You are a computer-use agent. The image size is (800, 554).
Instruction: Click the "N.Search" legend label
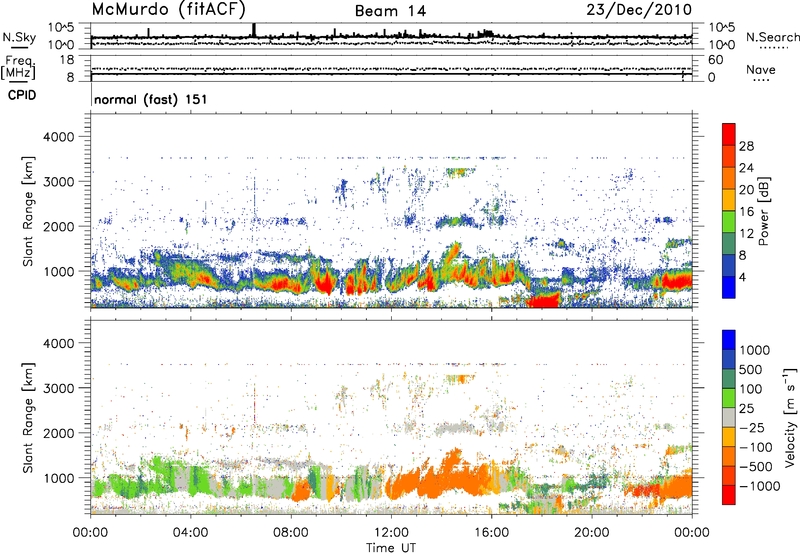(772, 37)
